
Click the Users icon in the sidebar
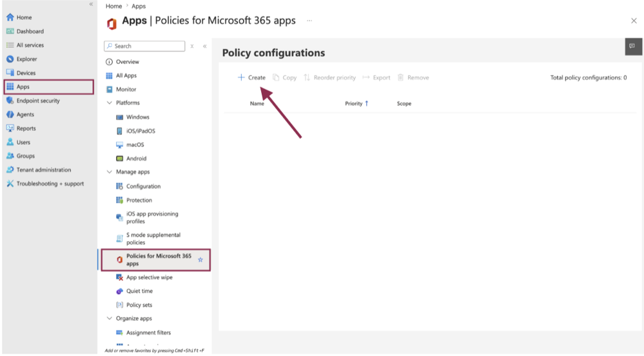pyautogui.click(x=10, y=143)
